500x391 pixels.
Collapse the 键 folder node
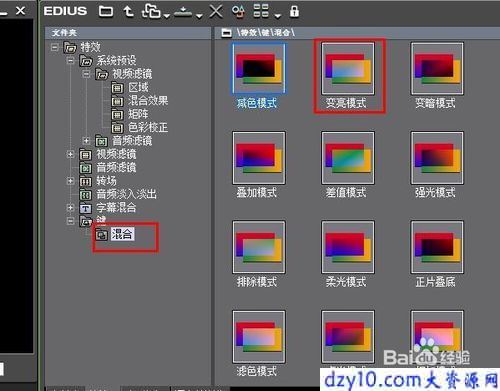click(70, 221)
